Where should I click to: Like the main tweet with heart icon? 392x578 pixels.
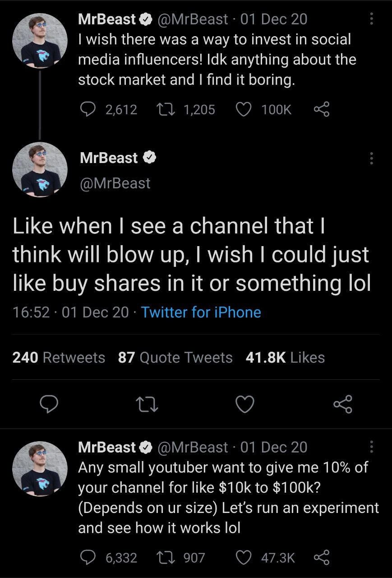tap(245, 404)
